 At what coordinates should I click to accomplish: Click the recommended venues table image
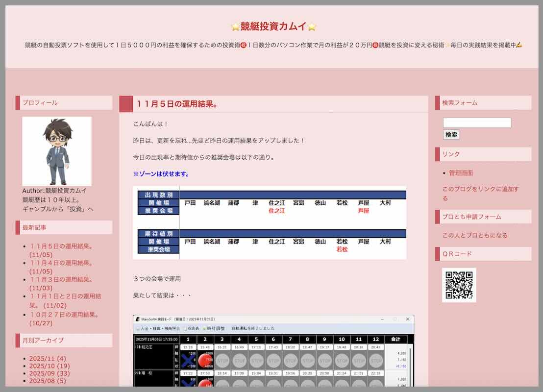pos(270,222)
